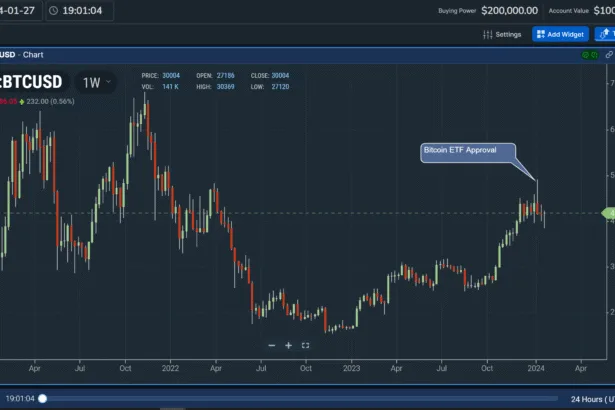The image size is (615, 410).
Task: Click the chart fullscreen icon
Action: point(305,345)
